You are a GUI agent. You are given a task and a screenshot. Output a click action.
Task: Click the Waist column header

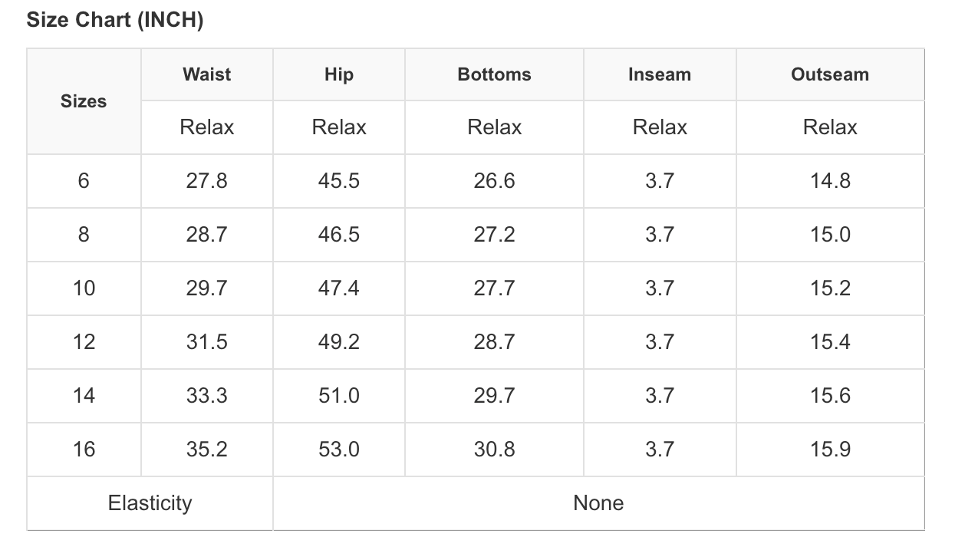(206, 74)
